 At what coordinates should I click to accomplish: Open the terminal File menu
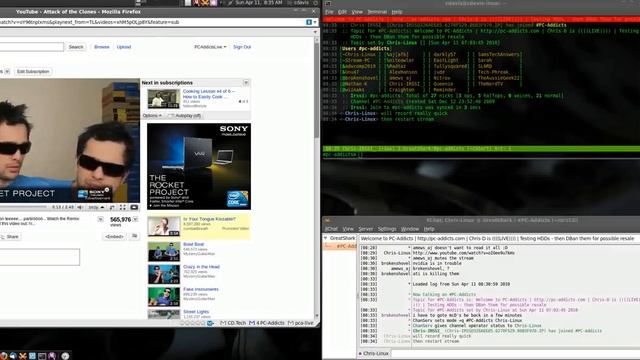click(x=329, y=12)
